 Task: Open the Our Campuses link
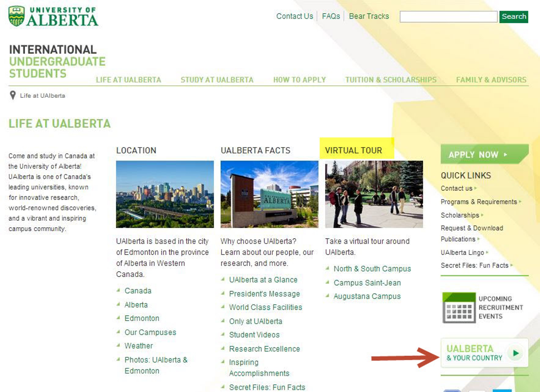click(x=150, y=332)
